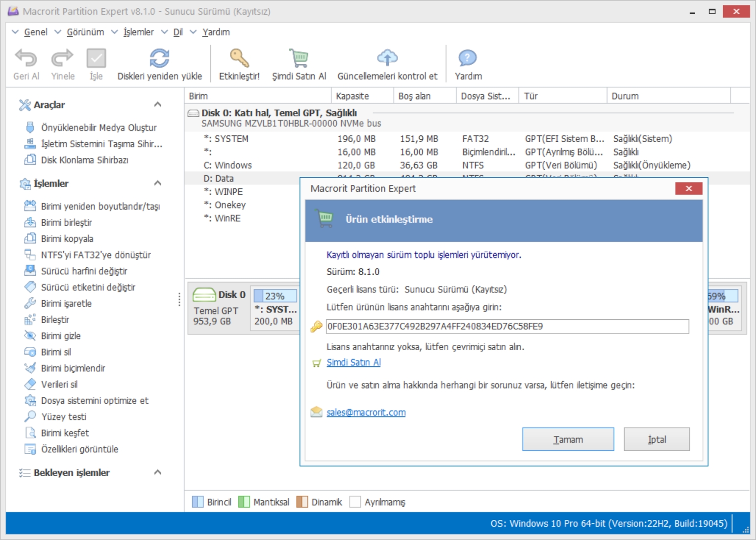Viewport: 756px width, 540px height.
Task: Collapse the İşlemler section chevron
Action: [157, 183]
